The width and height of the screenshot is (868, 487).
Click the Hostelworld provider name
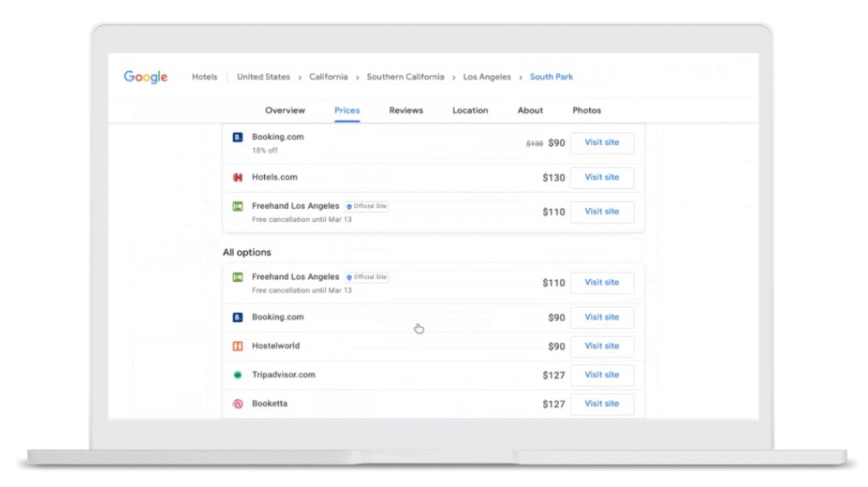pos(275,346)
